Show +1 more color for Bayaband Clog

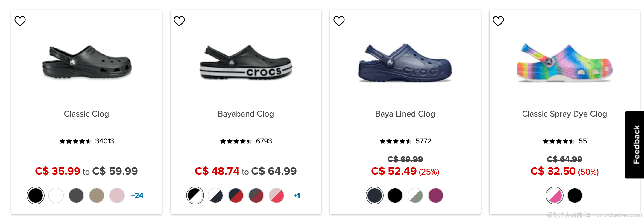coord(297,195)
